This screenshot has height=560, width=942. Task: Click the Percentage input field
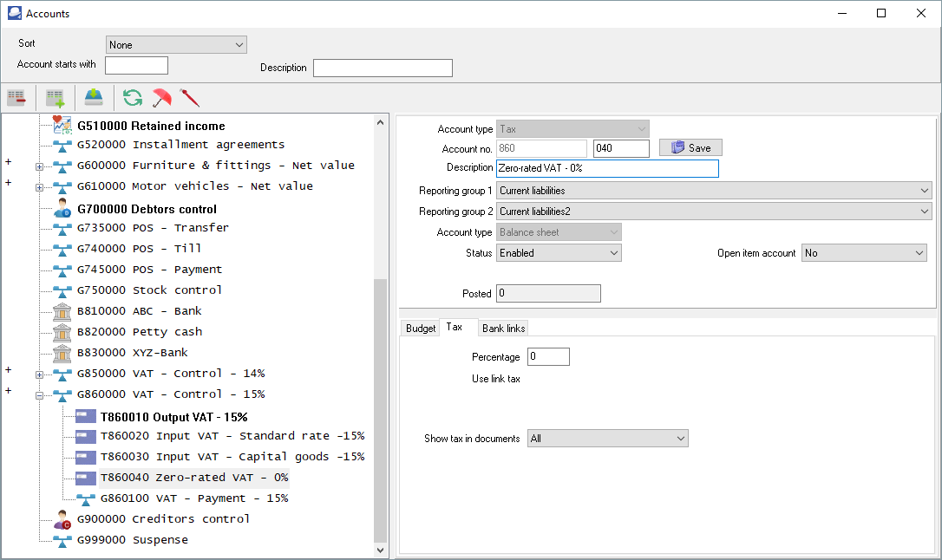pos(548,356)
